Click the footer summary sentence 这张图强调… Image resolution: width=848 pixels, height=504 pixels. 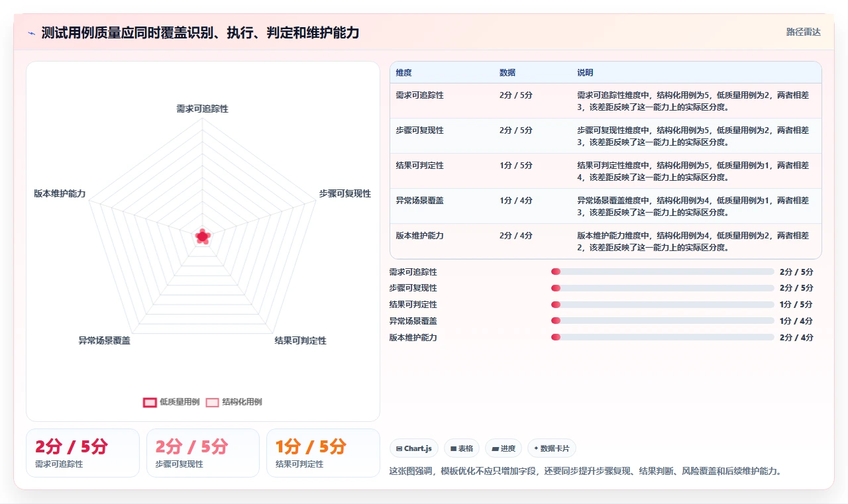pos(586,472)
